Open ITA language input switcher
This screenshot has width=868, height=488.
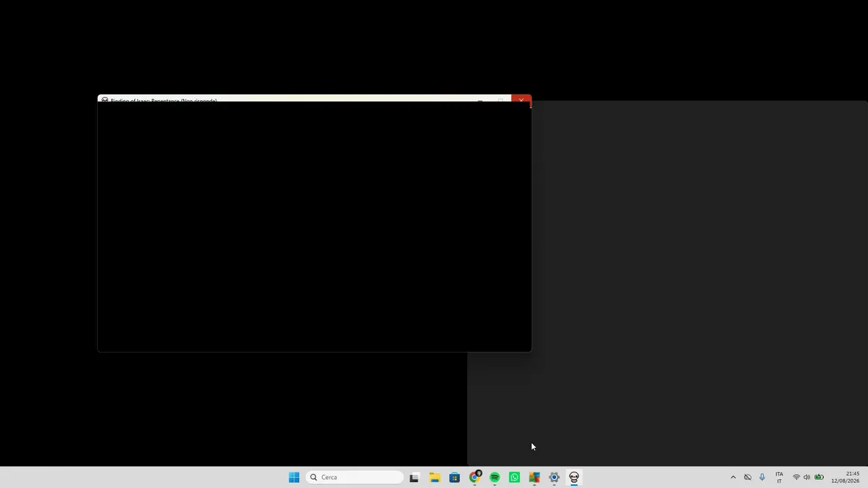[779, 477]
